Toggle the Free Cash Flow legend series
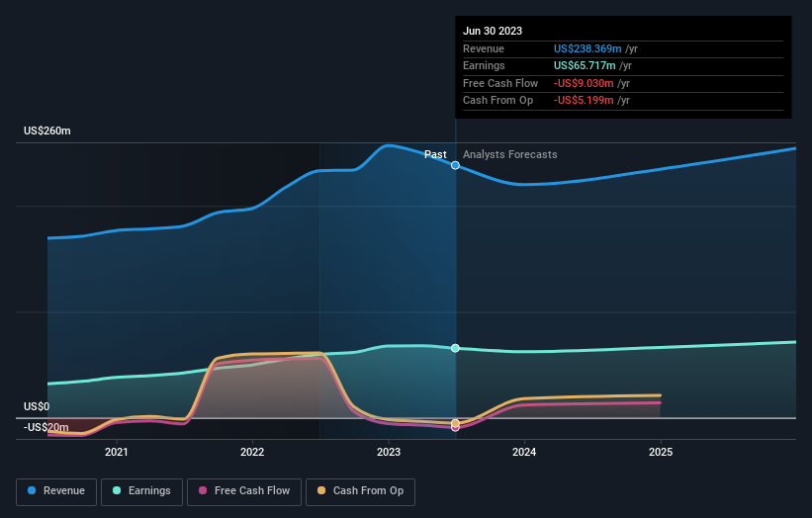The image size is (812, 518). point(244,491)
